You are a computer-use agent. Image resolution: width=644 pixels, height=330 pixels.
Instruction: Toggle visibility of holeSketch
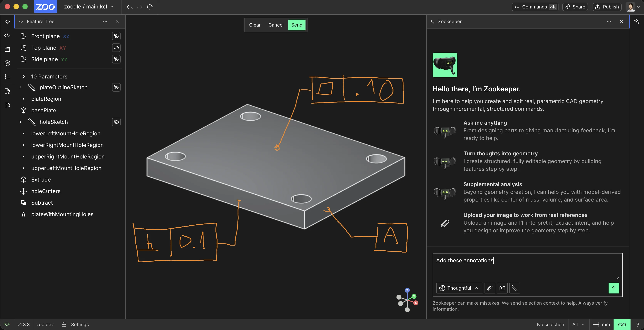coord(116,122)
